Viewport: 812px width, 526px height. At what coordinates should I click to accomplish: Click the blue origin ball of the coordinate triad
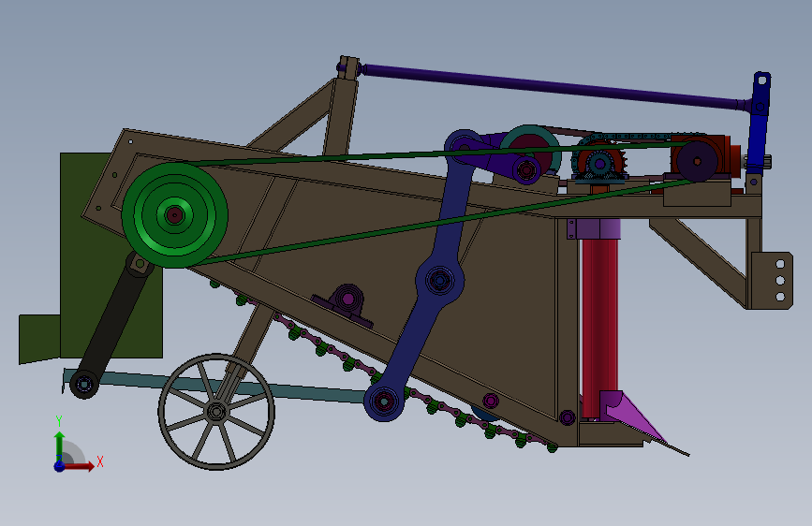point(59,466)
